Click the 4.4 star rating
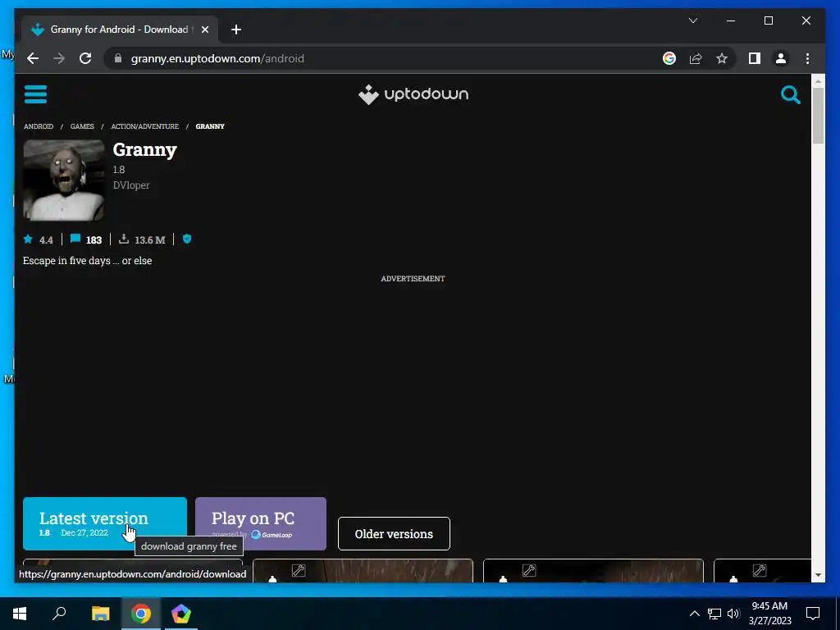 (x=38, y=240)
